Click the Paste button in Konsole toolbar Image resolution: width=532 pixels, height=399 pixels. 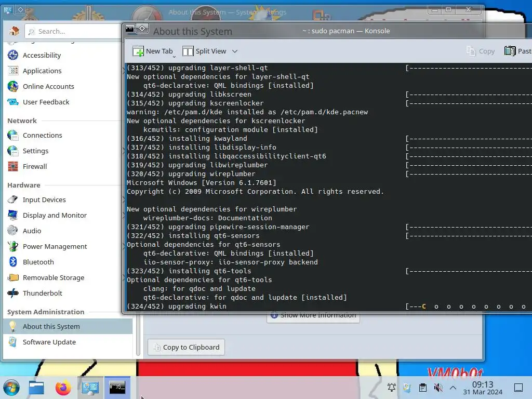518,51
